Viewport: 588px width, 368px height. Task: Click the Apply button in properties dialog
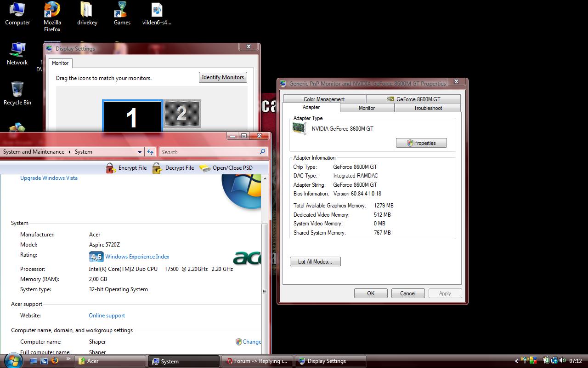tap(445, 293)
